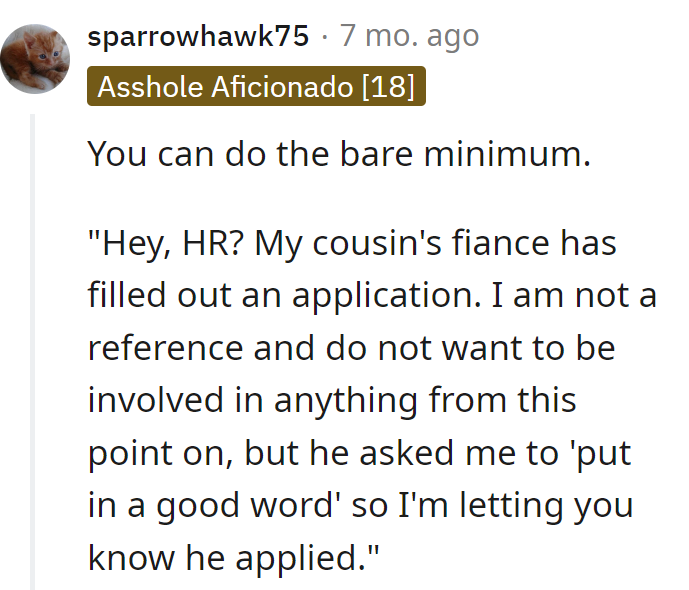
Task: Select the 'Asshole Aficionado [18]' flair badge
Action: click(257, 86)
